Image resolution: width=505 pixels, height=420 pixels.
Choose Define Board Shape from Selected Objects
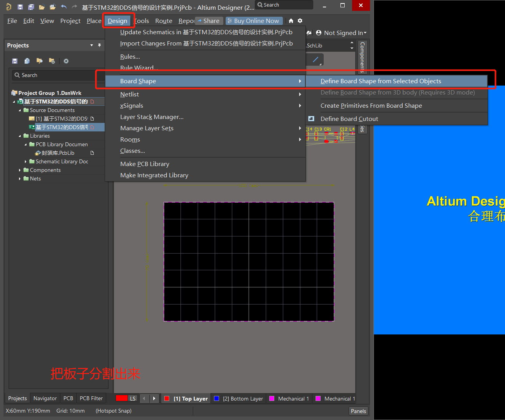396,81
